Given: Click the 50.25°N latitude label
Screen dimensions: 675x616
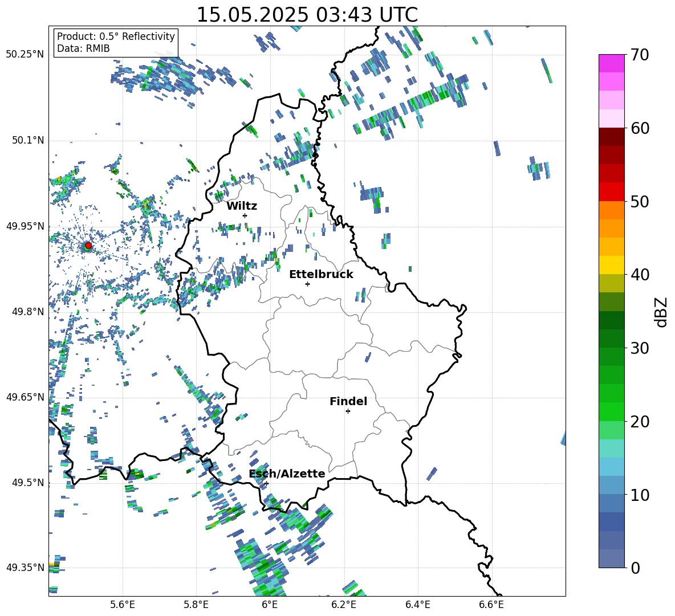Looking at the screenshot, I should coord(25,55).
